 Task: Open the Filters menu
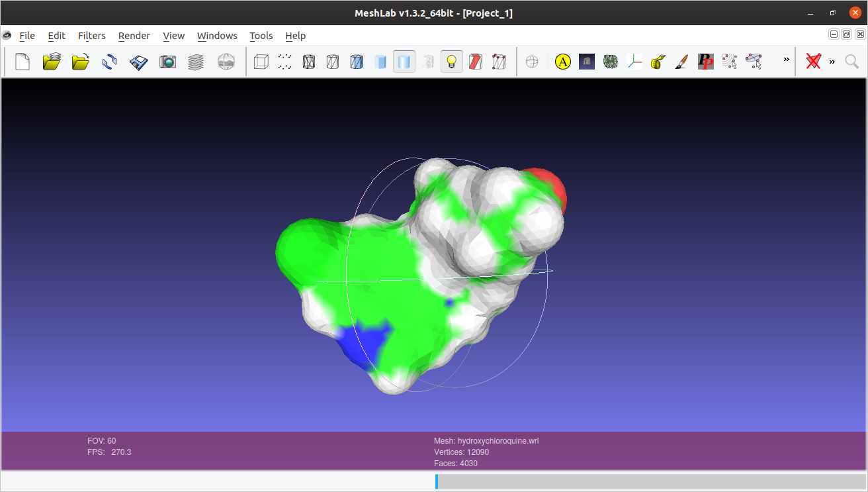[x=92, y=36]
